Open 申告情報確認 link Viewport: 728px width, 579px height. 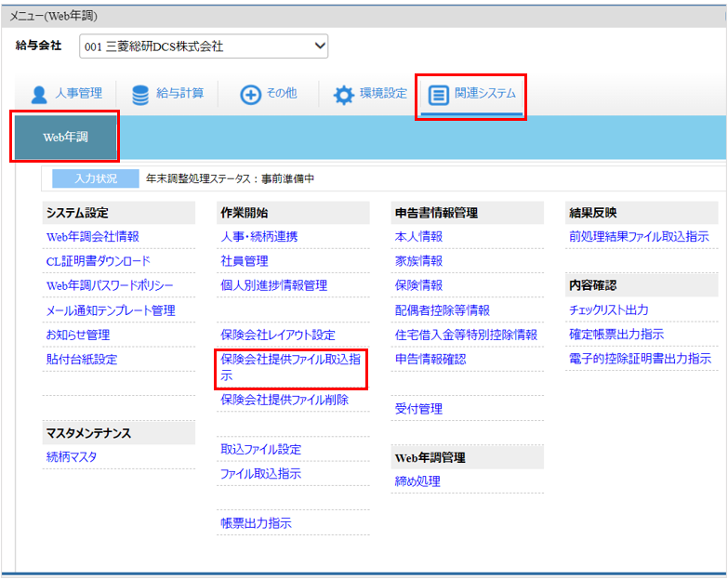tap(430, 359)
